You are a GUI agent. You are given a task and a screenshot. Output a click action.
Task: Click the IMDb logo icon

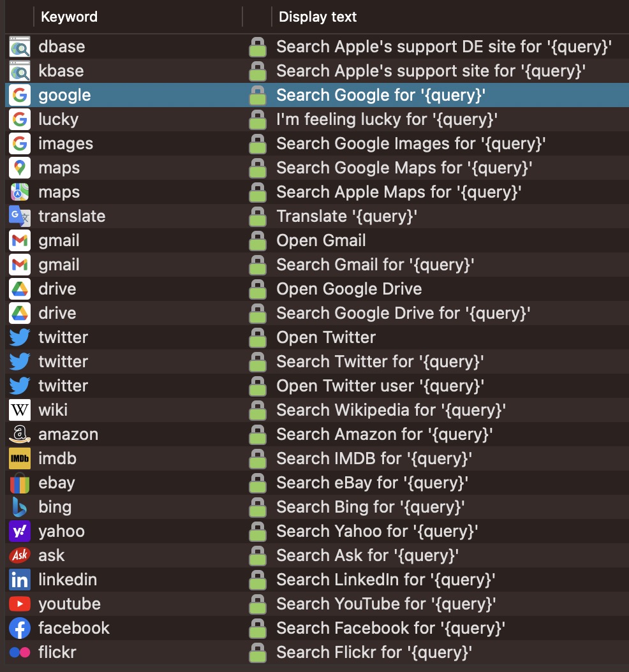click(x=20, y=458)
